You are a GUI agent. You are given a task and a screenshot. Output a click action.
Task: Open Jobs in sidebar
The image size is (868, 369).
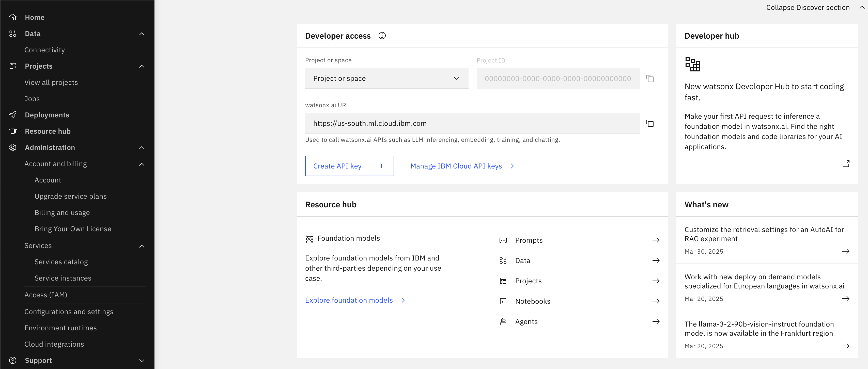[x=32, y=99]
